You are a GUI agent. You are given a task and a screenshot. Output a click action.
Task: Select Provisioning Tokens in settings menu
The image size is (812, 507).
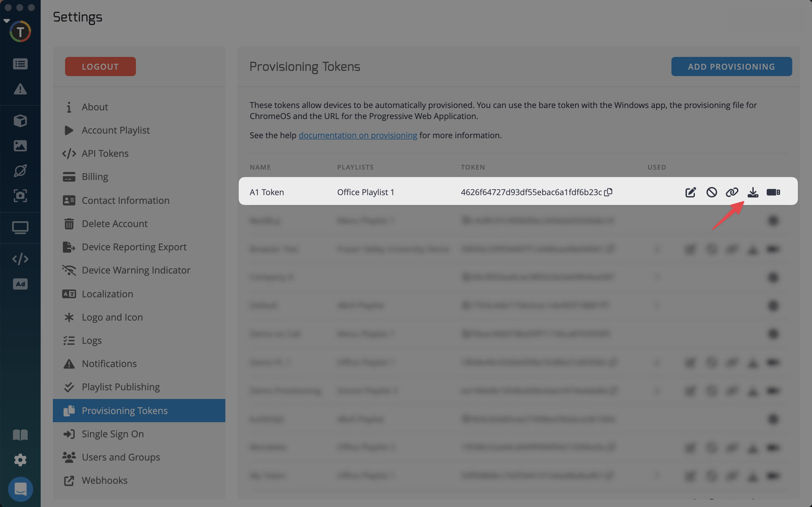point(124,410)
